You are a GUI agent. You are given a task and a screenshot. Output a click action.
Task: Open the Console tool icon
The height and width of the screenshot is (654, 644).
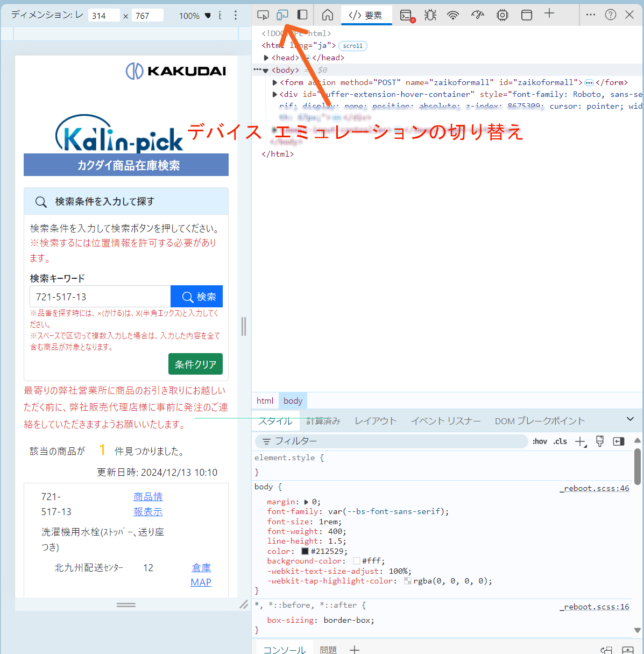(407, 15)
